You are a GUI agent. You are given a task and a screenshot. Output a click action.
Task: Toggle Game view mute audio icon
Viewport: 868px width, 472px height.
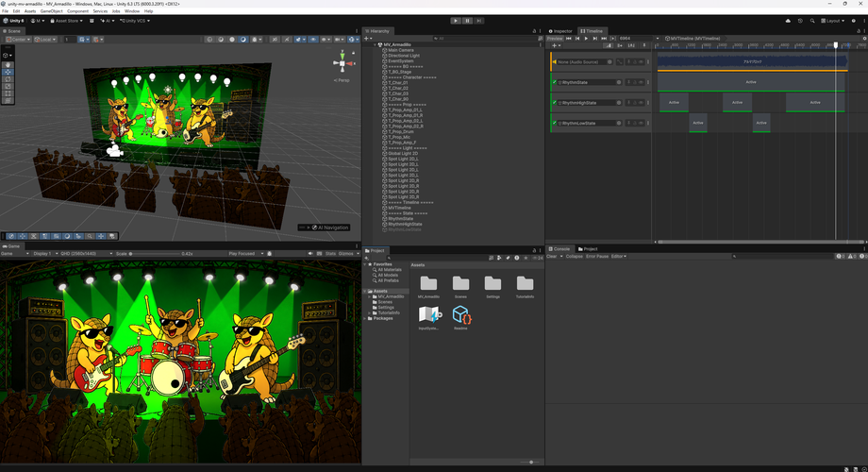(310, 254)
